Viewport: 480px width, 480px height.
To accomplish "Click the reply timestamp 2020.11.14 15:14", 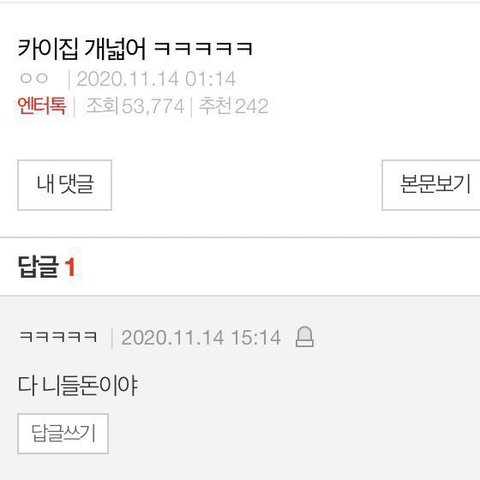I will point(201,337).
